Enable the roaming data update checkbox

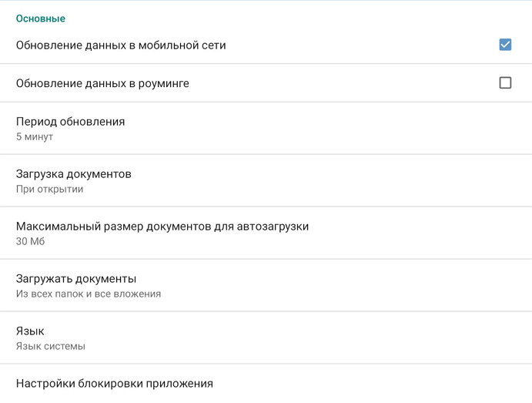pos(505,82)
